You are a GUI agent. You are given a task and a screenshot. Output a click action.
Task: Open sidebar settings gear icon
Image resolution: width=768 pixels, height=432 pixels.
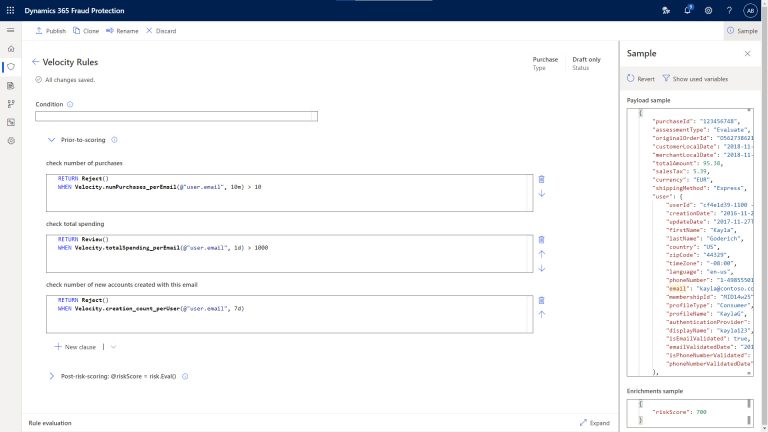tap(11, 141)
